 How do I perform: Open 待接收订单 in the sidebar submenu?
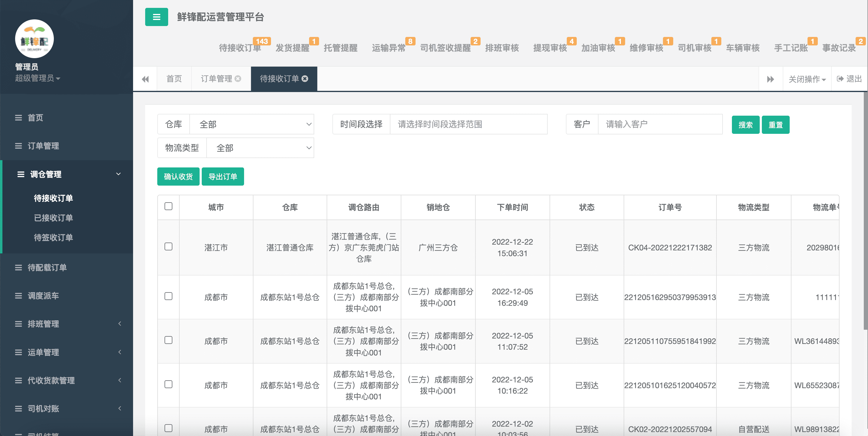[x=53, y=198]
